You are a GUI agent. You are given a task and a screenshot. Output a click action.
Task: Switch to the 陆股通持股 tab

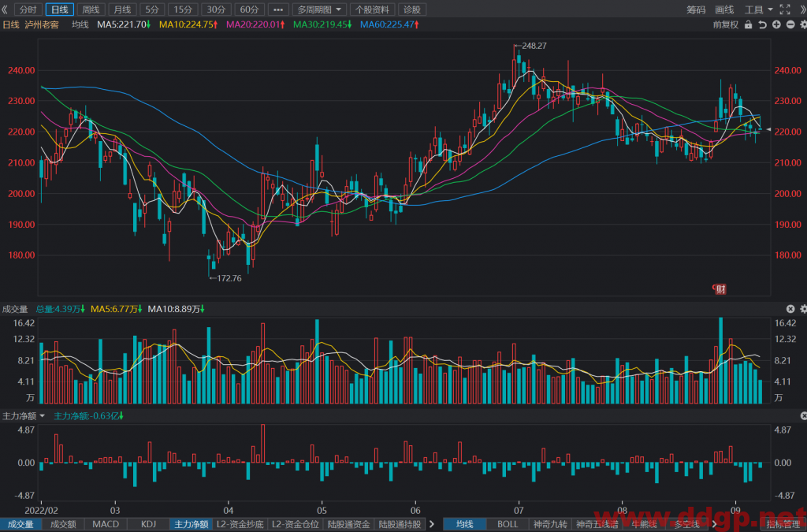pos(400,524)
